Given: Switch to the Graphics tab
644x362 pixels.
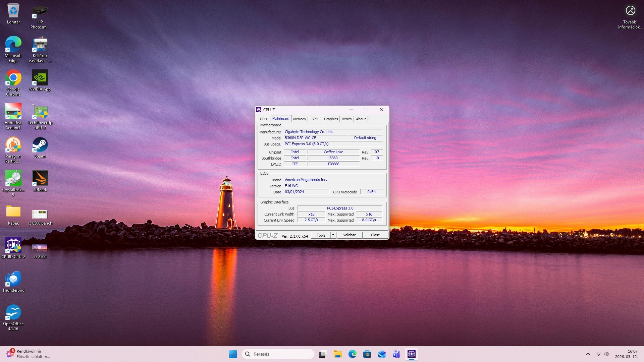Looking at the screenshot, I should [x=331, y=119].
